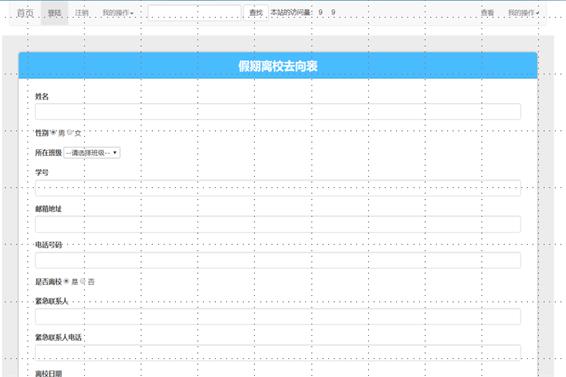Go to the 首页 home link
The width and height of the screenshot is (566, 377).
tap(25, 13)
